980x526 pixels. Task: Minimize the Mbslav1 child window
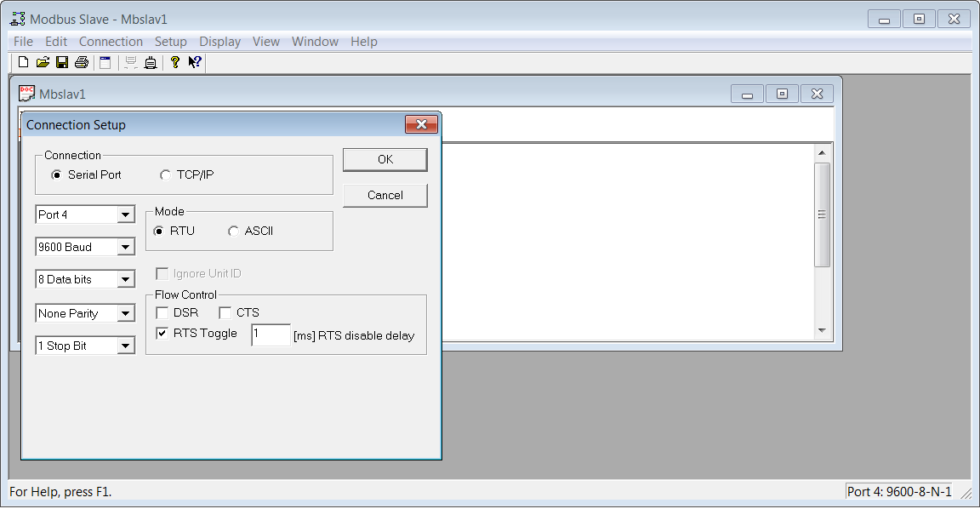747,94
